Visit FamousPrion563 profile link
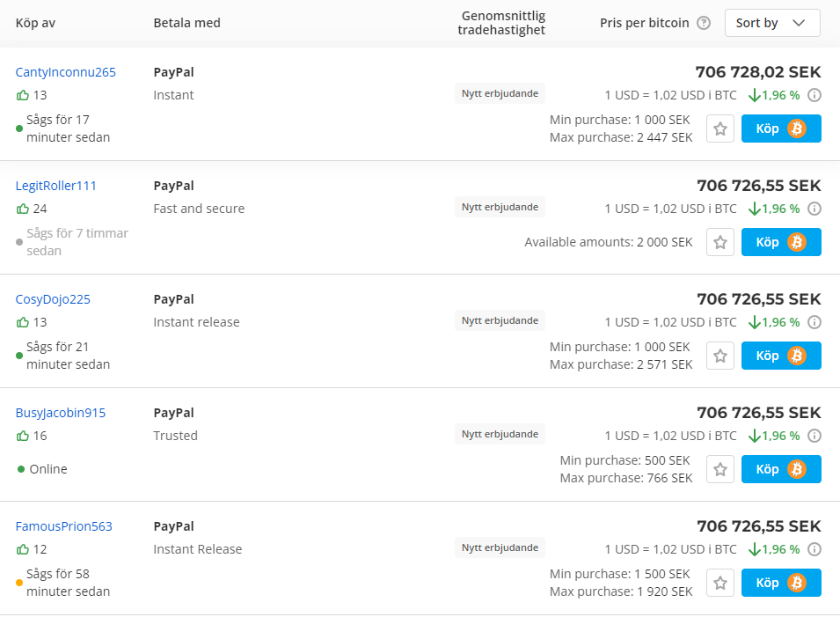 pos(64,526)
